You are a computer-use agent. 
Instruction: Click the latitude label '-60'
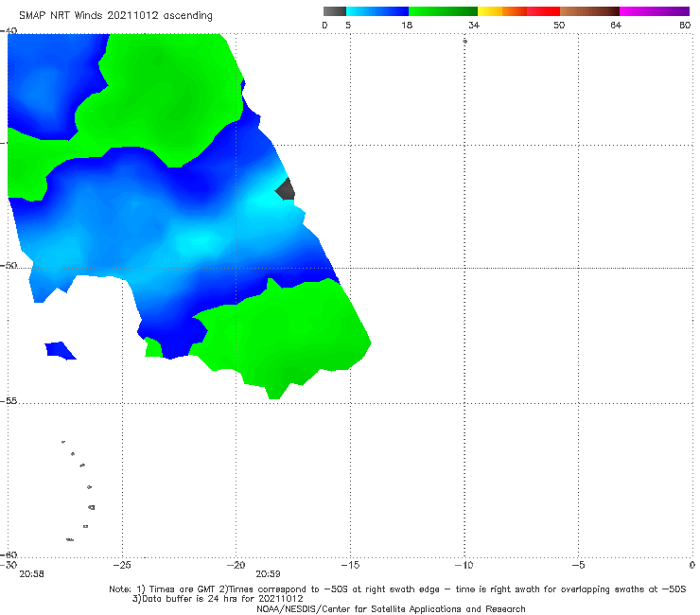click(9, 554)
